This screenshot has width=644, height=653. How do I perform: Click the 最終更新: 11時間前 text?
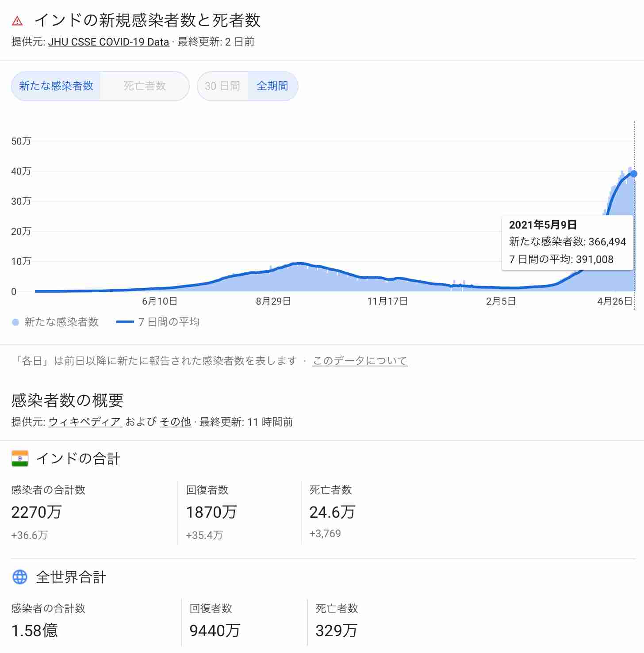point(246,422)
